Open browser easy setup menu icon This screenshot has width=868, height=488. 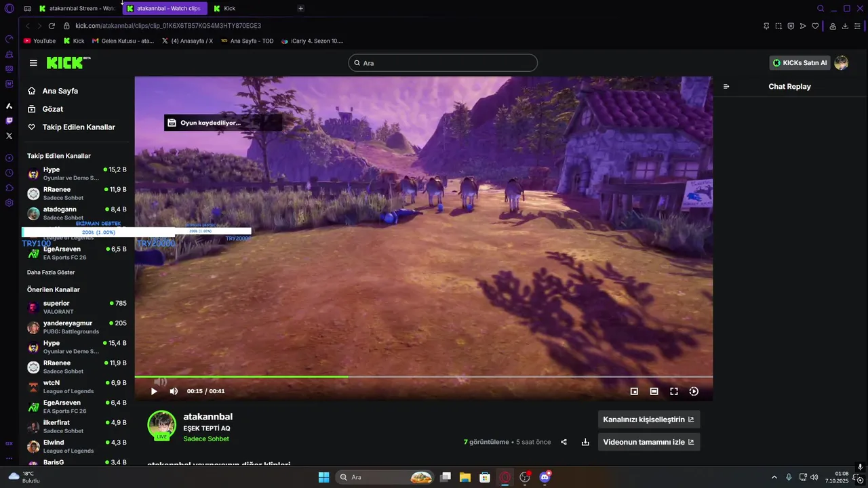tap(858, 26)
